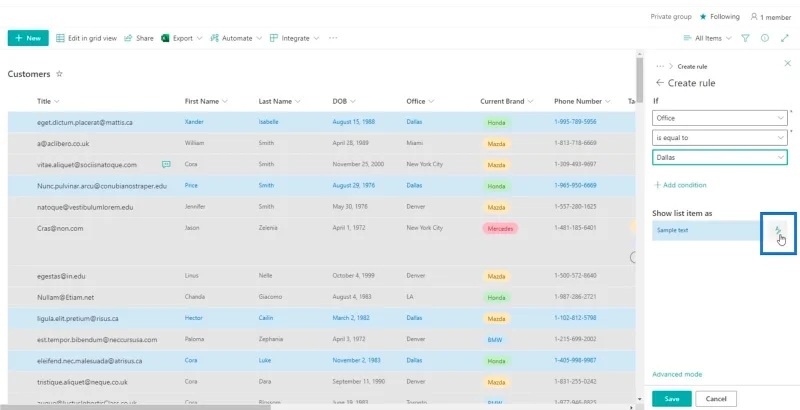The width and height of the screenshot is (800, 410).
Task: Click the Cras@non.com title cell
Action: [60, 228]
